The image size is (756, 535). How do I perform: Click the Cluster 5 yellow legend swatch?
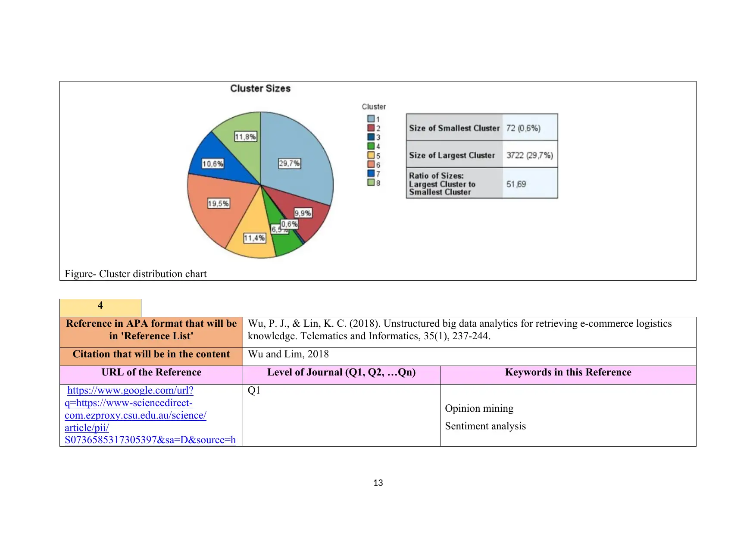pos(371,155)
